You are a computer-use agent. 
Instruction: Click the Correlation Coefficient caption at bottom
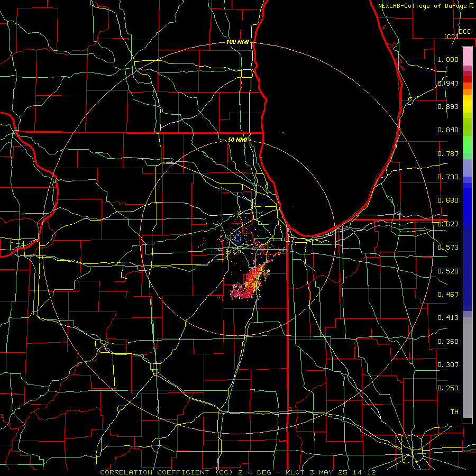(238, 472)
